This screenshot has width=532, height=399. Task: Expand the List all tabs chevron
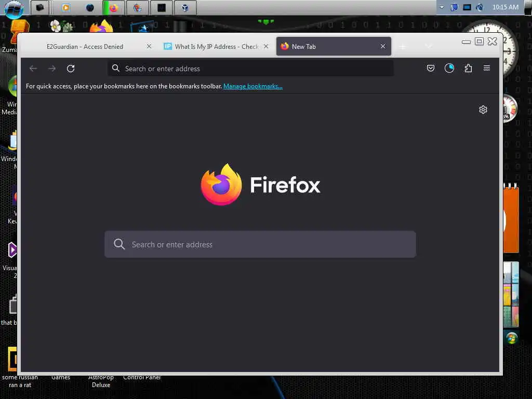tap(429, 46)
